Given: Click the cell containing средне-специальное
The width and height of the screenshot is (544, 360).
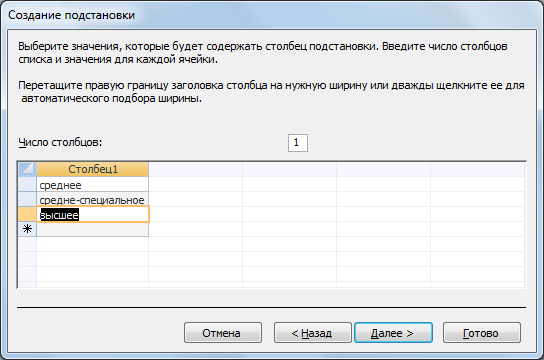Looking at the screenshot, I should (93, 199).
